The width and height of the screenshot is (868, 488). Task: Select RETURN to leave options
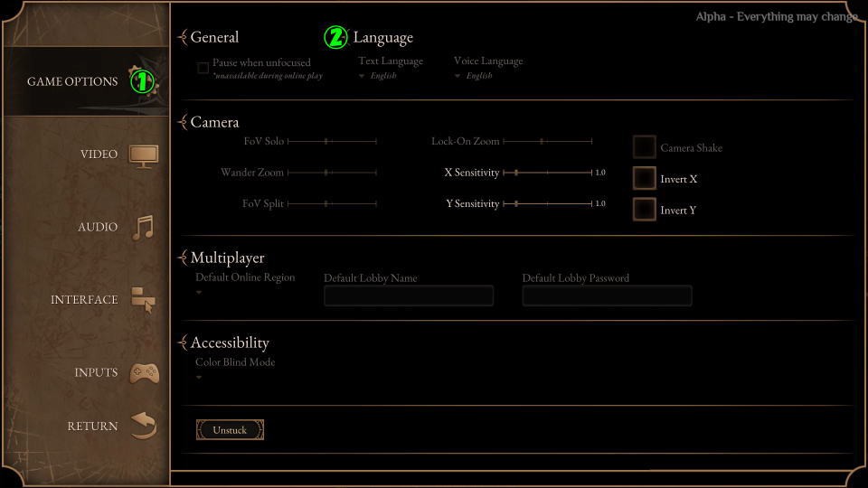[x=92, y=426]
